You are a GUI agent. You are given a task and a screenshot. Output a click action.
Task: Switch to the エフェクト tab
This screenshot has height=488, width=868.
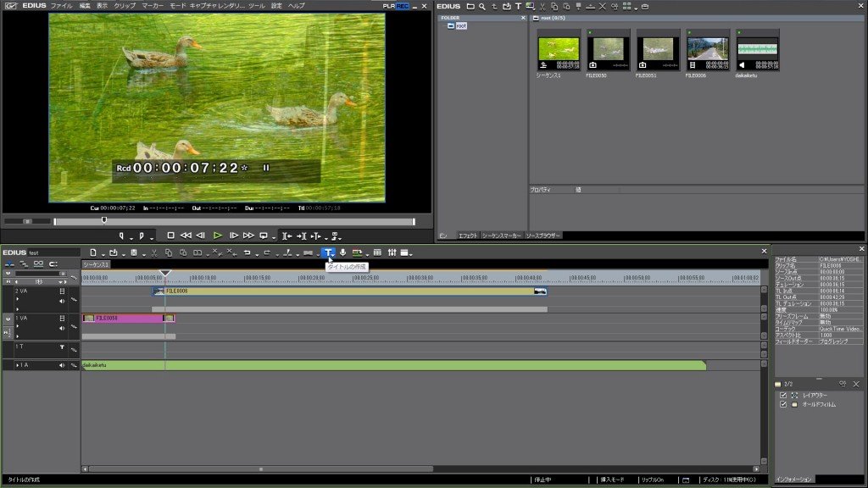(468, 236)
